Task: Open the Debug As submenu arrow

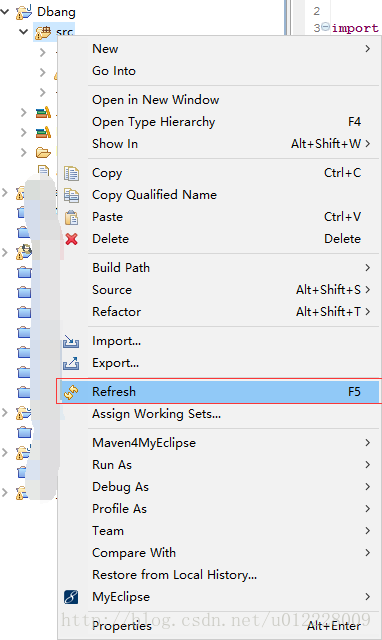Action: point(368,487)
